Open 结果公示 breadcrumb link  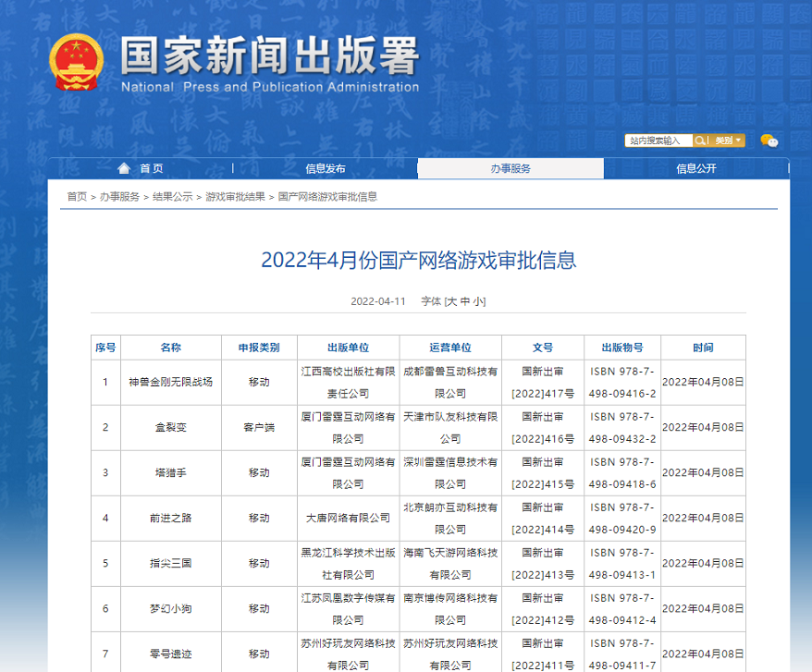(172, 197)
